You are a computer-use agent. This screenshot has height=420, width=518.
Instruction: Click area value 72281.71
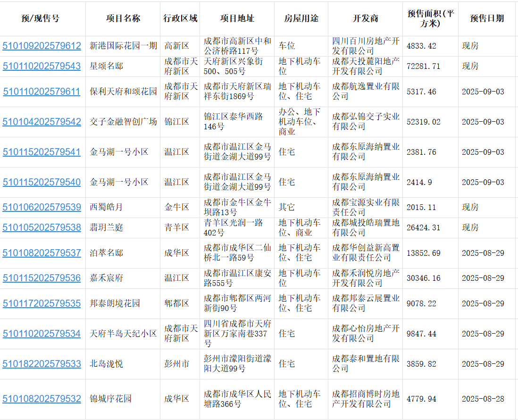point(423,66)
